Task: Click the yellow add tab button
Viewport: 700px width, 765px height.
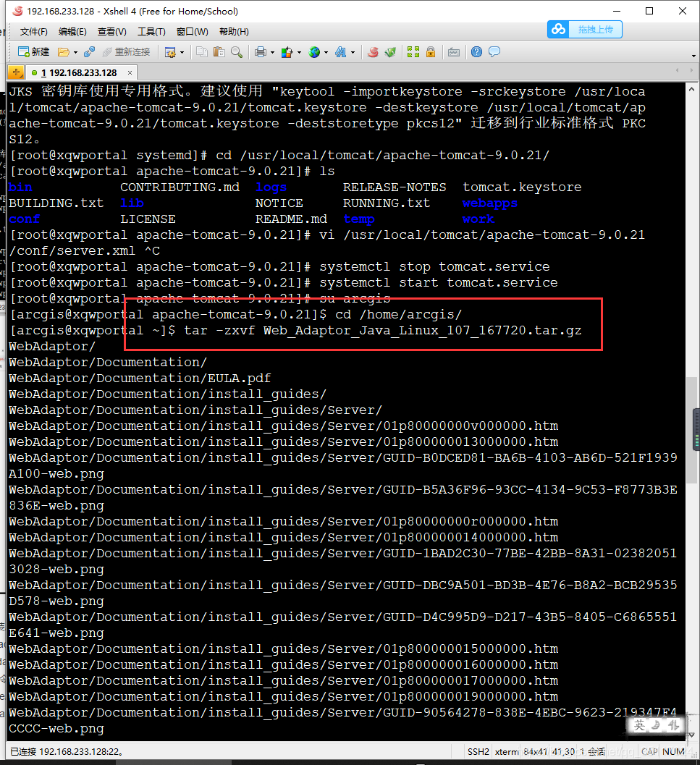Action: (x=16, y=72)
